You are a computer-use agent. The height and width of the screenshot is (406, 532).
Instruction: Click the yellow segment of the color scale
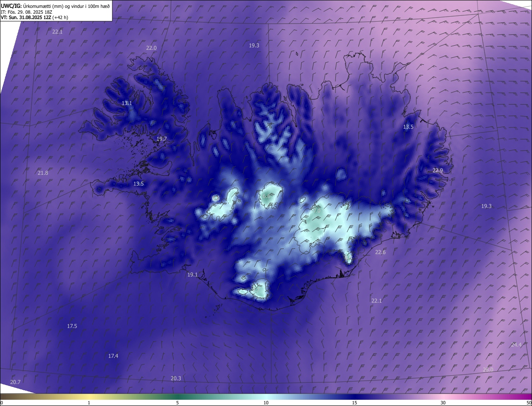[89, 396]
